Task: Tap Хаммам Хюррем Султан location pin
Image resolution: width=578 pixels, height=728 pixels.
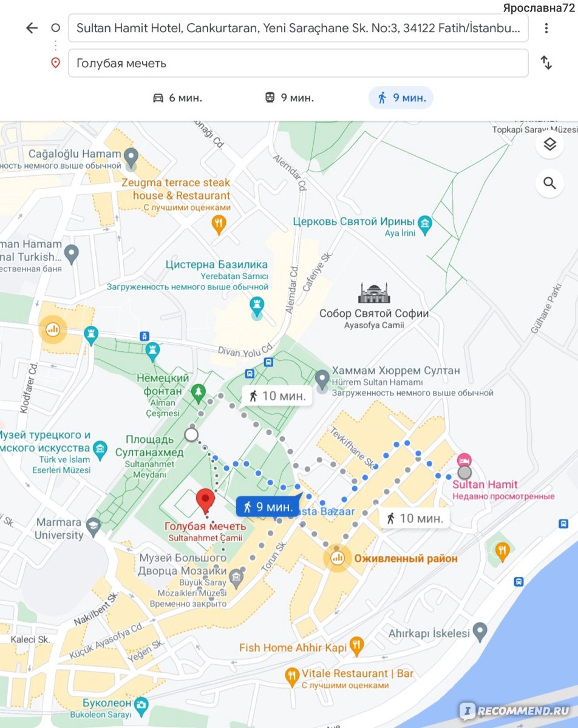Action: (322, 379)
